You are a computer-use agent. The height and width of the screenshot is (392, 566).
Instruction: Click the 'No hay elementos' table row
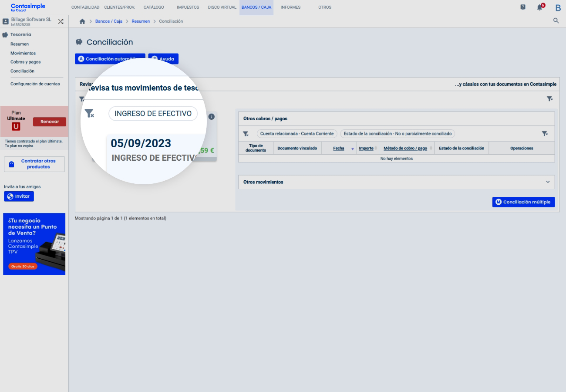397,159
